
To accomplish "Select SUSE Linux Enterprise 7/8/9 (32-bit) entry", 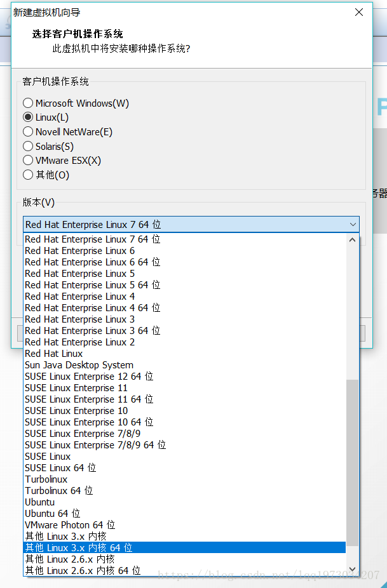I will point(184,434).
